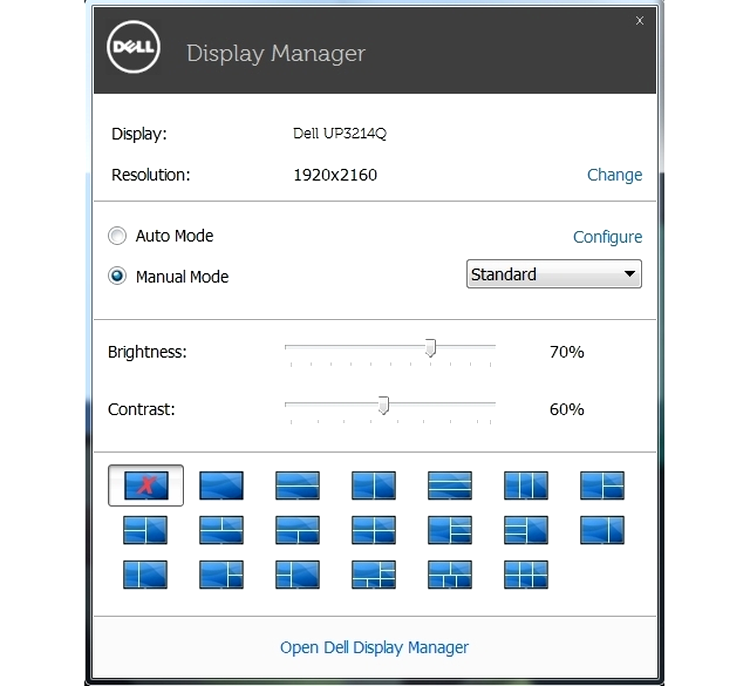Choose layout with two top panes and wide bottom pane
Viewport: 750px width, 686px height.
pyautogui.click(x=221, y=530)
